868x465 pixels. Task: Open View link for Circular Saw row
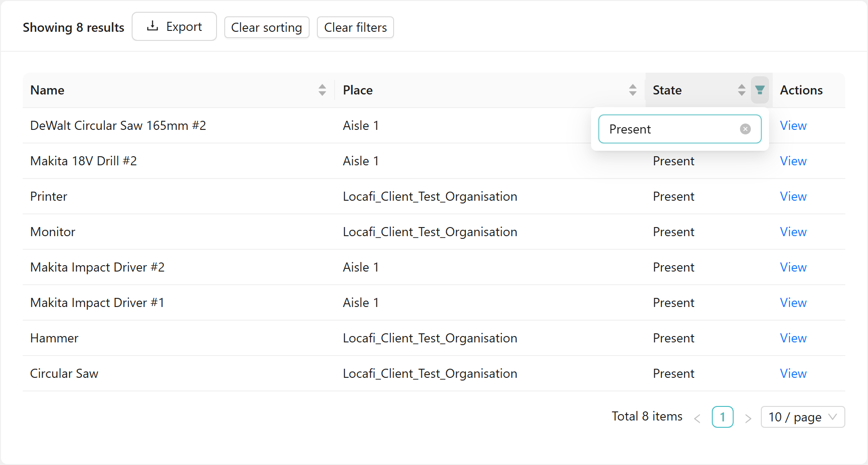point(793,373)
